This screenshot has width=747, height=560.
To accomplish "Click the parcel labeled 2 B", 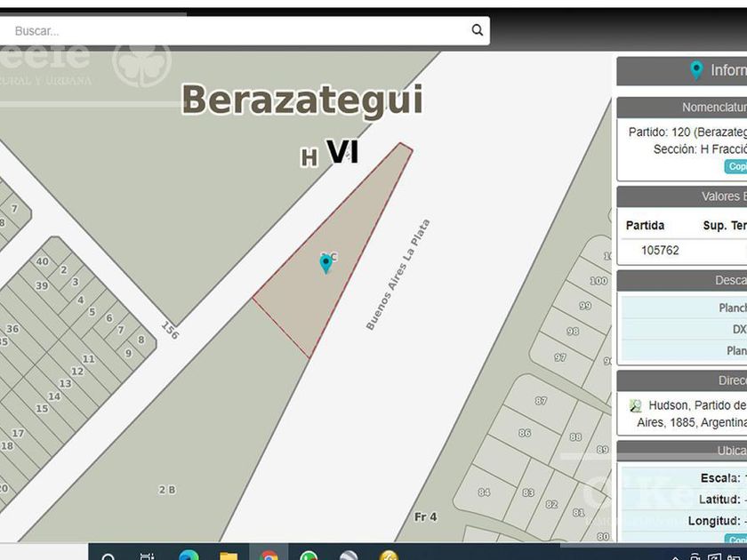I will coord(167,490).
